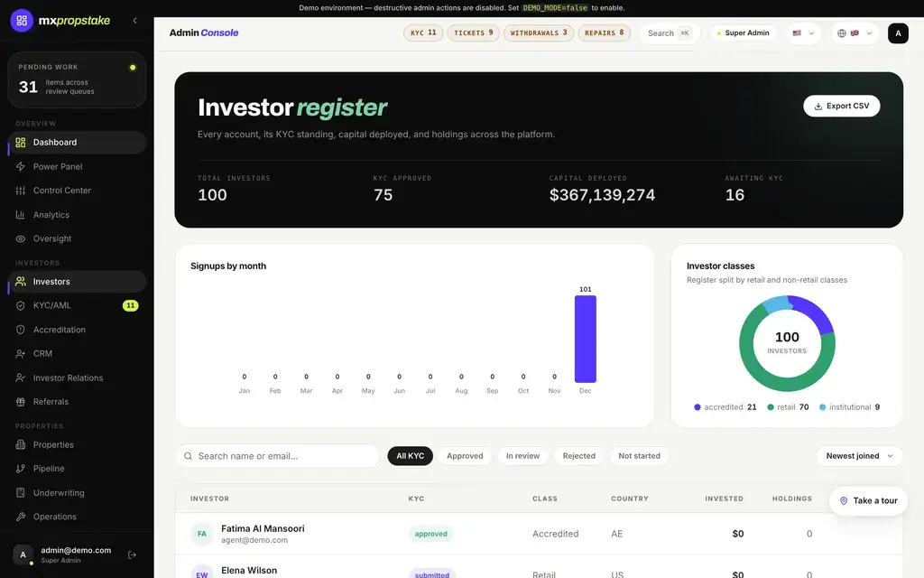Click Elena Wilson investor name
Viewport: 924px width, 578px height.
pos(249,571)
